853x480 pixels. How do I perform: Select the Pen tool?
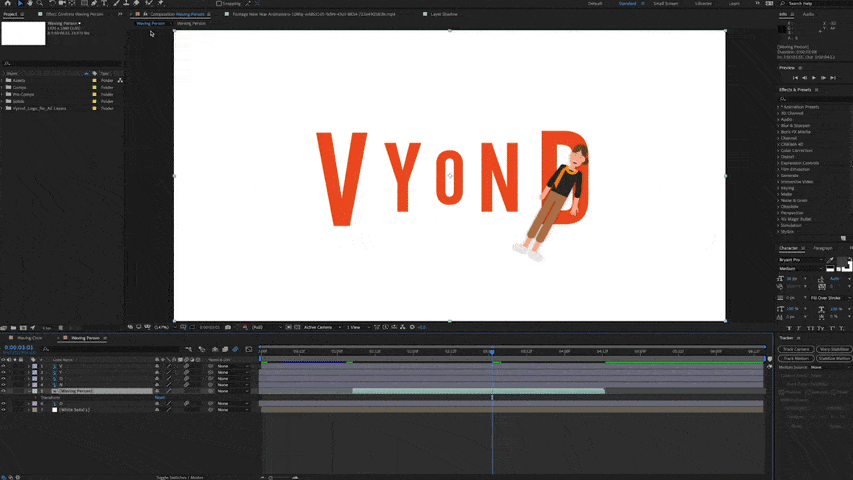pyautogui.click(x=94, y=3)
